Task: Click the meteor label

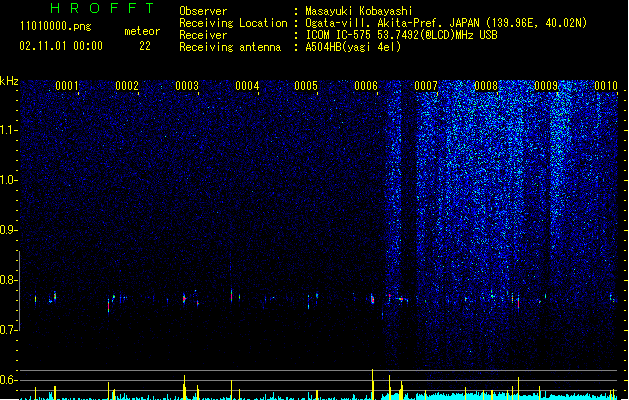Action: 142,31
